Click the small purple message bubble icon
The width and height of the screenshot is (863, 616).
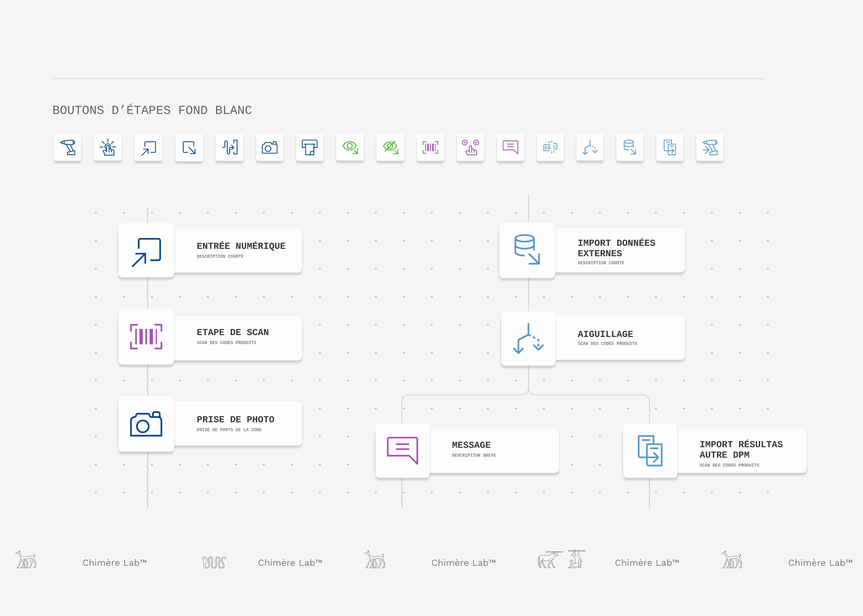pyautogui.click(x=510, y=148)
